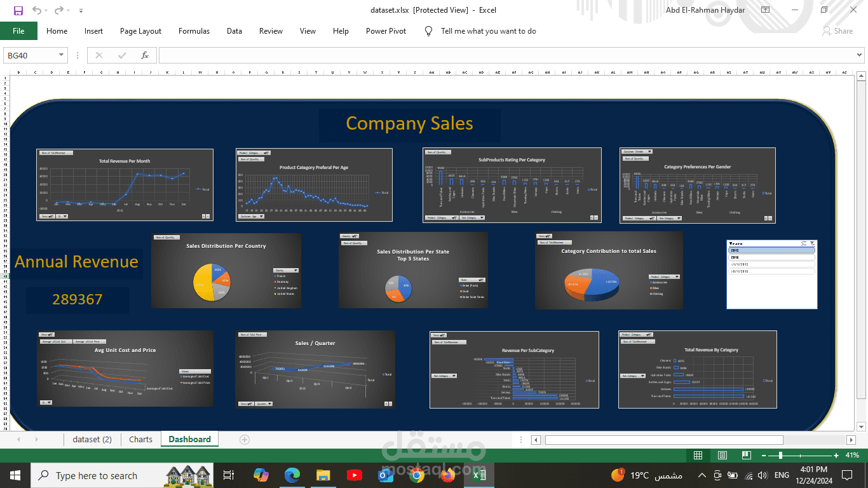Open Customize Quick Access Toolbar menu
The height and width of the screenshot is (488, 868).
pos(81,11)
